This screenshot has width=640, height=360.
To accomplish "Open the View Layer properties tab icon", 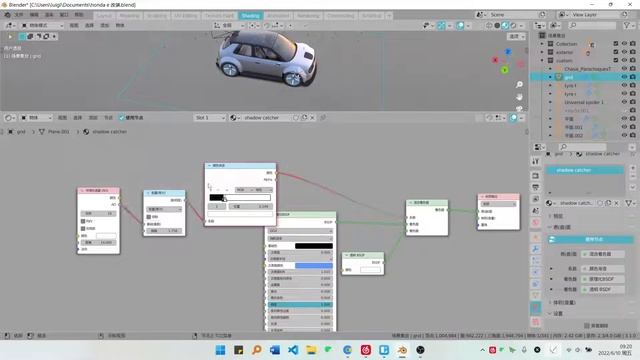I will 536,199.
